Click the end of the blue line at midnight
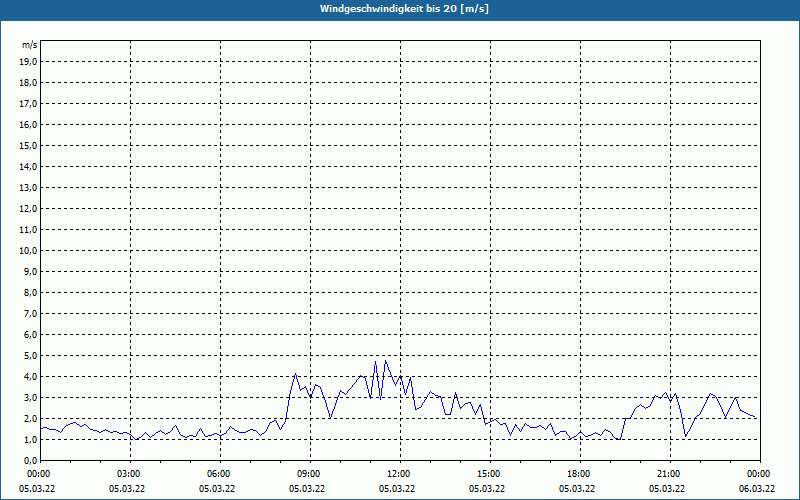The image size is (800, 500). [757, 418]
